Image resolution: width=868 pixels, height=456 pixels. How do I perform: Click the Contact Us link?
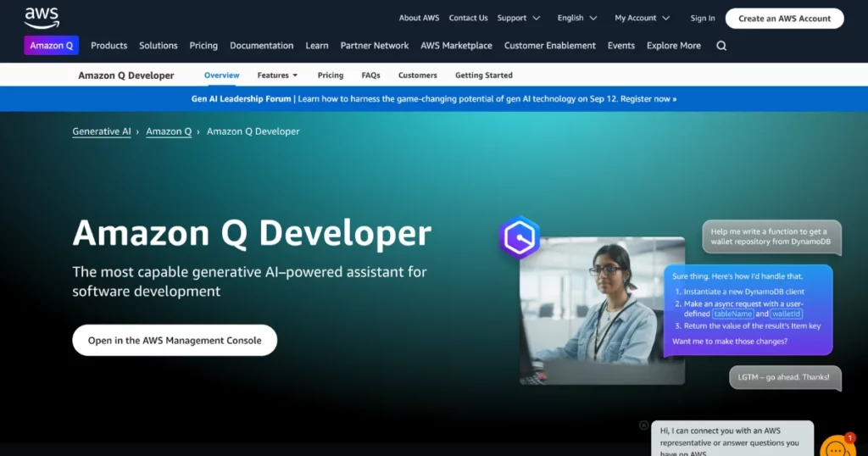pos(468,19)
